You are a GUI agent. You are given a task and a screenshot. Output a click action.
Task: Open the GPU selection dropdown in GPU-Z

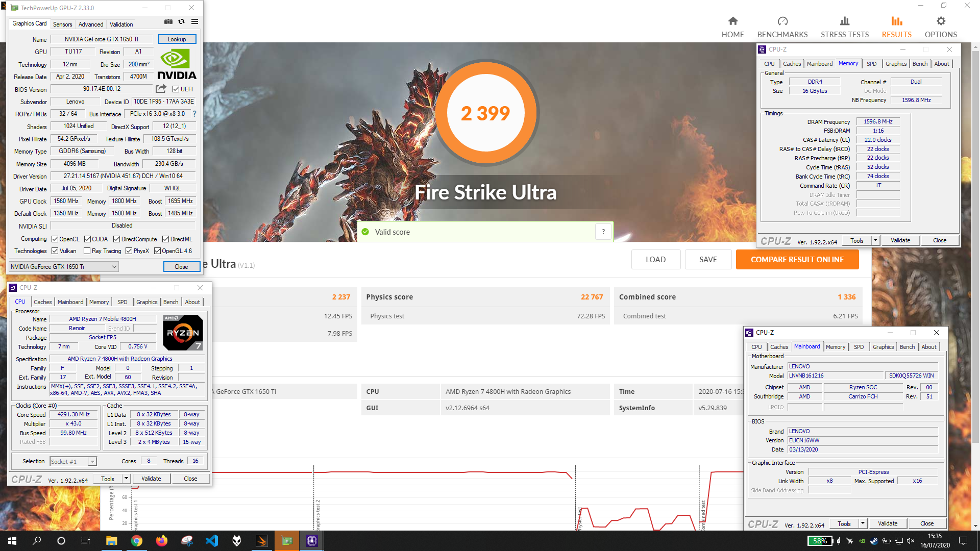[64, 266]
